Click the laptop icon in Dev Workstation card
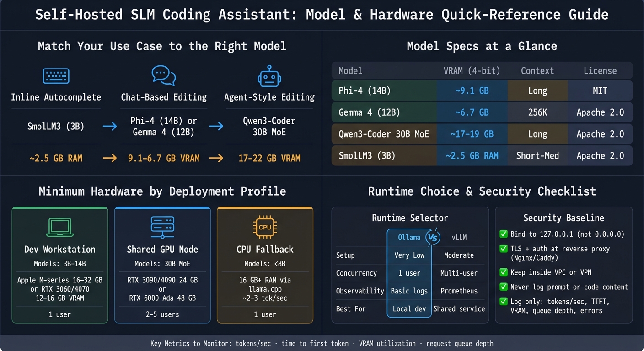This screenshot has height=351, width=644. (x=60, y=227)
